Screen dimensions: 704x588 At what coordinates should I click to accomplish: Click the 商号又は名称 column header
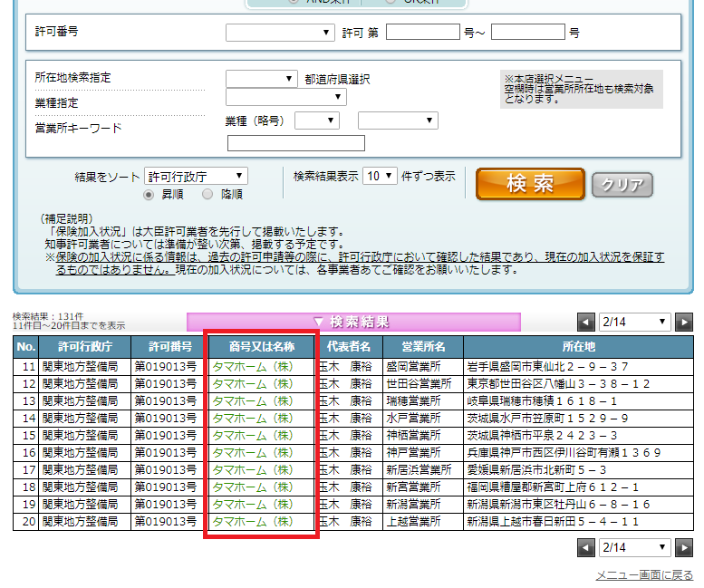[x=262, y=346]
